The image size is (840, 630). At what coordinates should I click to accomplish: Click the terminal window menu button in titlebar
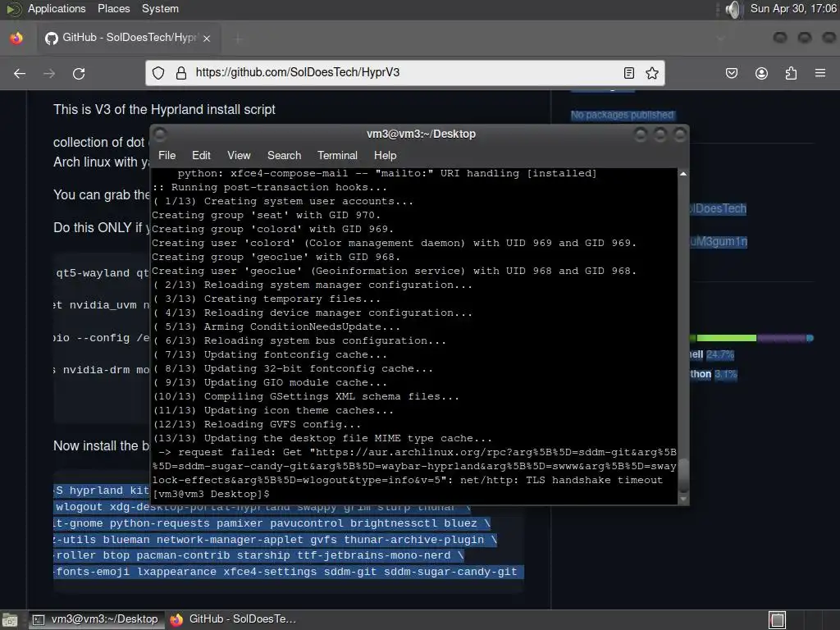pyautogui.click(x=160, y=134)
